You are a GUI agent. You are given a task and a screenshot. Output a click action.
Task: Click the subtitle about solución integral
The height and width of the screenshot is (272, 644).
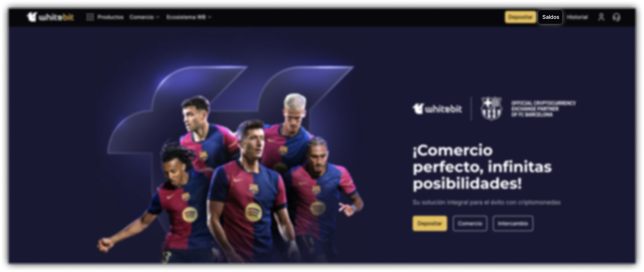tap(487, 202)
